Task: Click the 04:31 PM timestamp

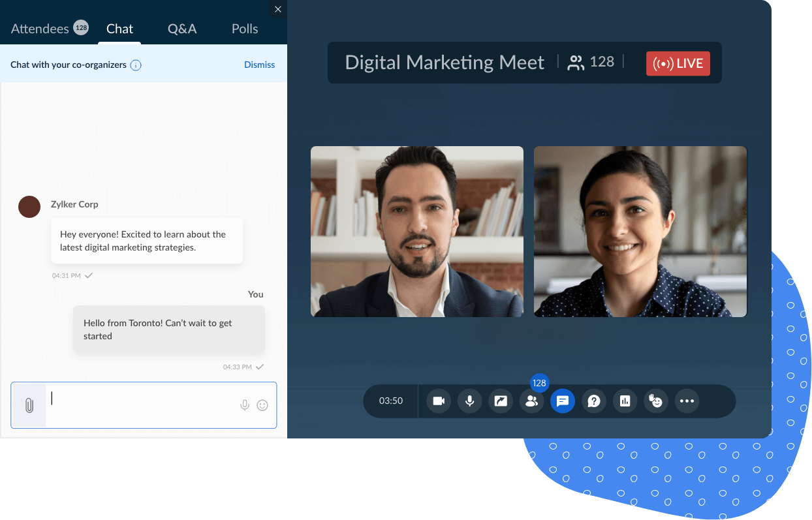Action: 67,276
